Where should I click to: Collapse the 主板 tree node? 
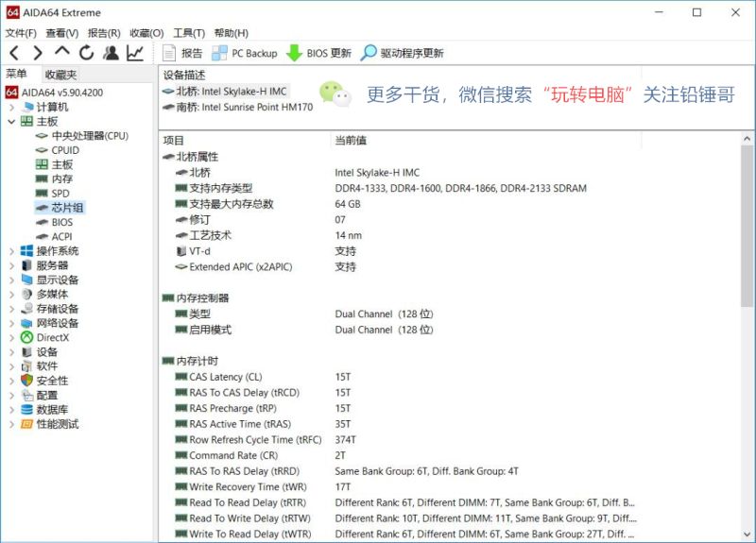point(12,122)
